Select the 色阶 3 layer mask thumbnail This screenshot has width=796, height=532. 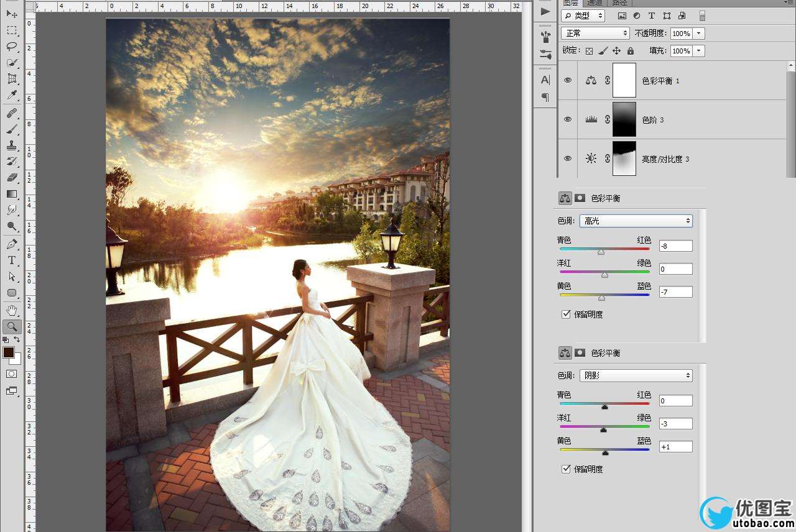pyautogui.click(x=624, y=119)
